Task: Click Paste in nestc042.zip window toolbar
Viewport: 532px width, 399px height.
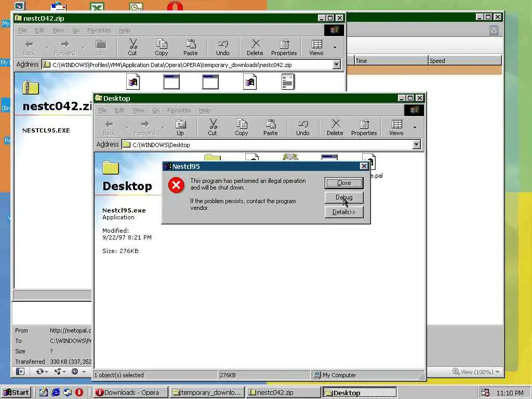Action: [190, 47]
